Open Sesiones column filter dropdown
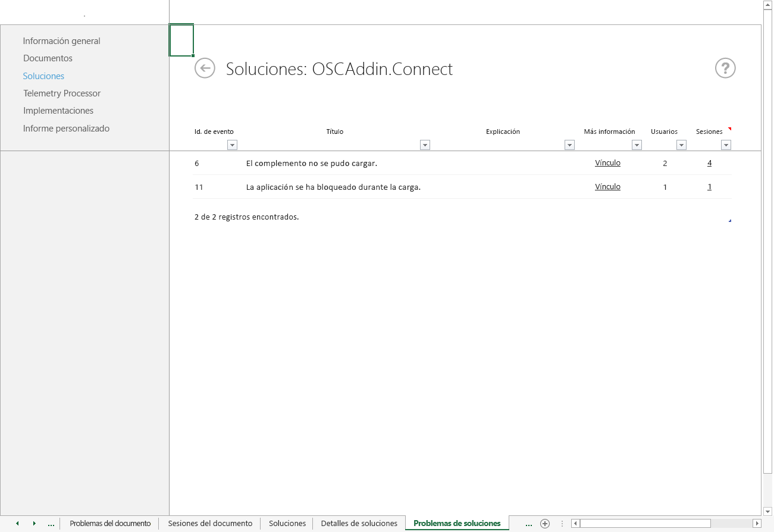 click(x=726, y=145)
